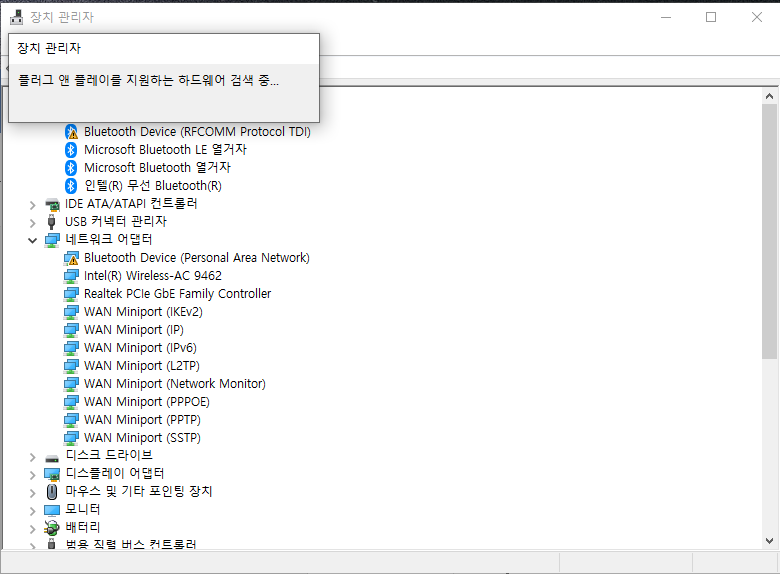Screen dimensions: 780x574
Task: Expand the IDE ATA/ATAPI 컨트롤러 node
Action: (x=33, y=205)
